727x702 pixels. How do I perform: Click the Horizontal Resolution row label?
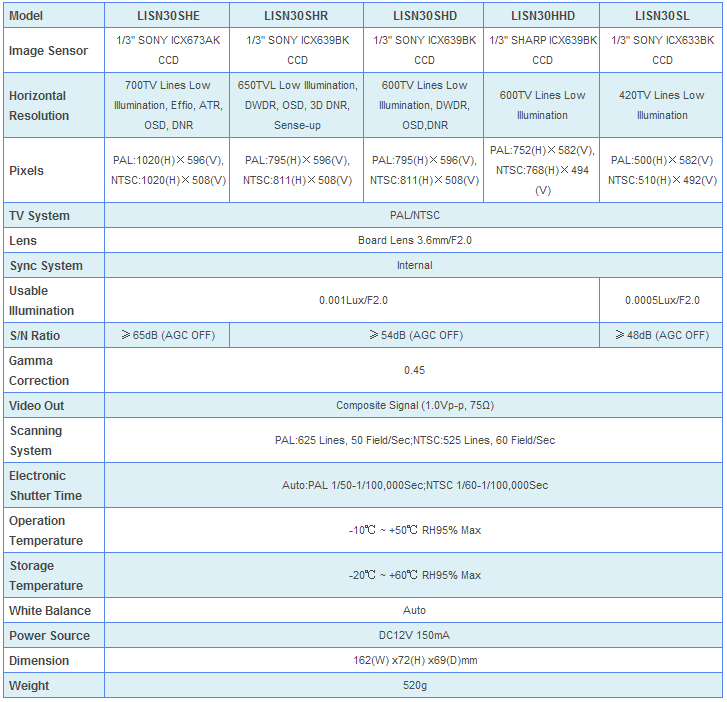[54, 105]
